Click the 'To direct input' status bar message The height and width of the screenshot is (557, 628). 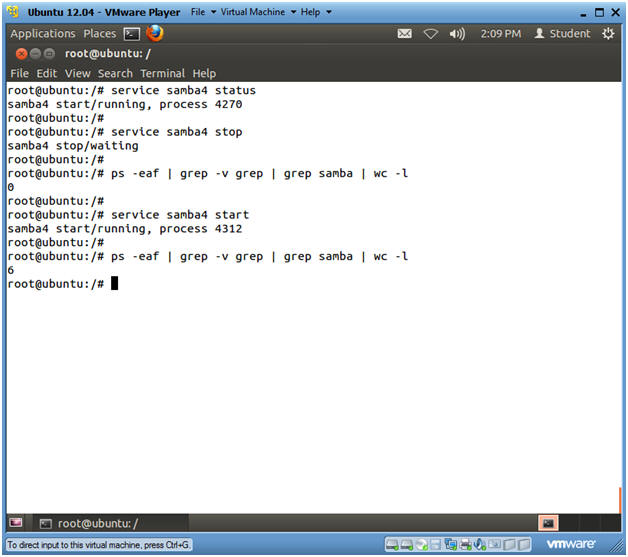point(99,545)
